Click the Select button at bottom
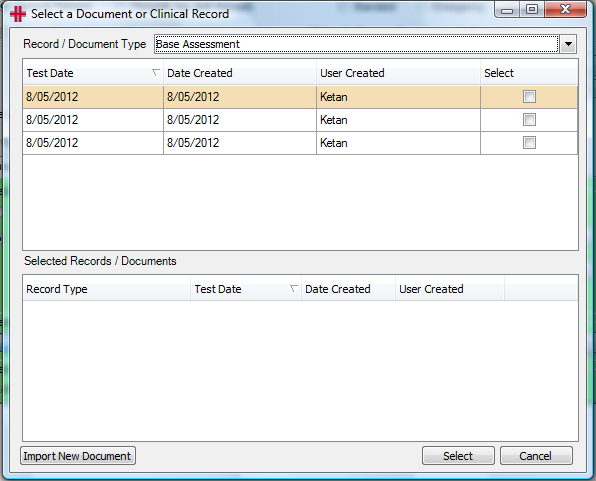596x481 pixels. (458, 456)
